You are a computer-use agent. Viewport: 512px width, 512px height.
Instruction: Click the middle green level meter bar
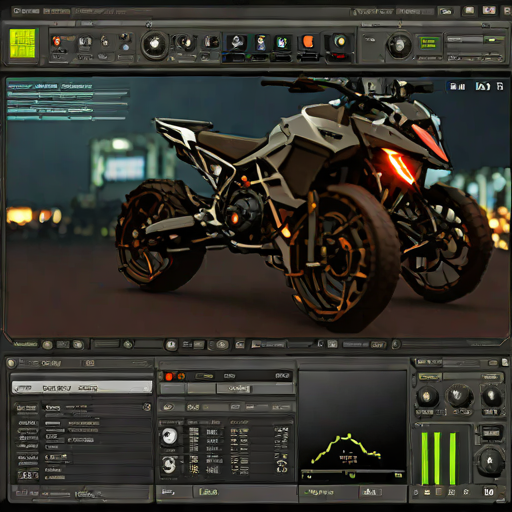click(437, 458)
